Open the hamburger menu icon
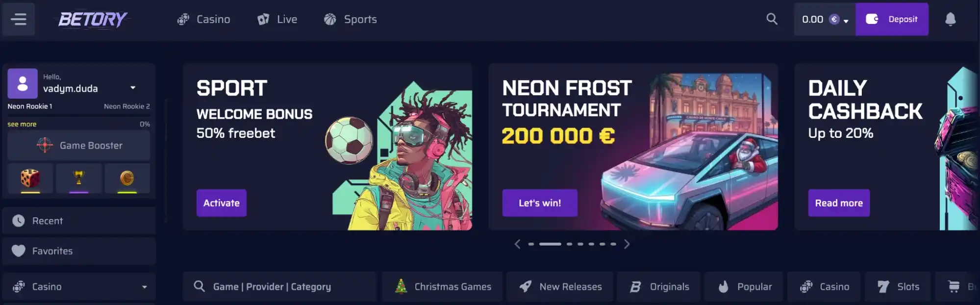 19,19
